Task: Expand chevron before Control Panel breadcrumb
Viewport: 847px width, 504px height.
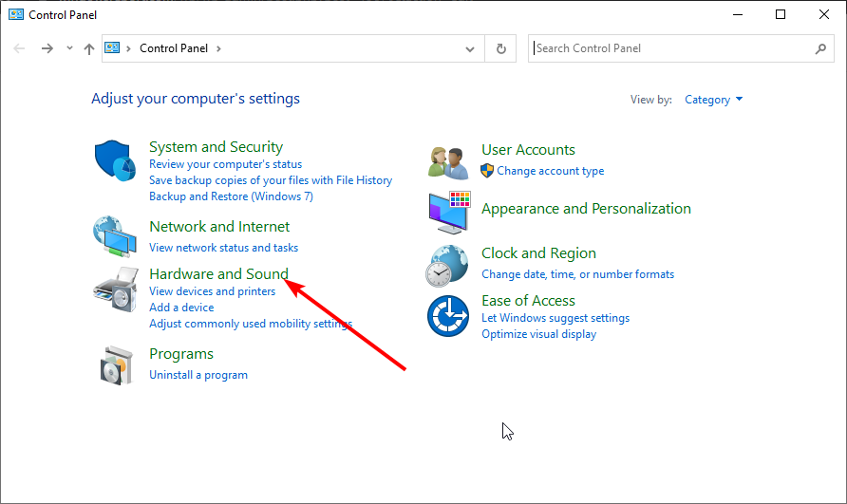Action: tap(128, 48)
